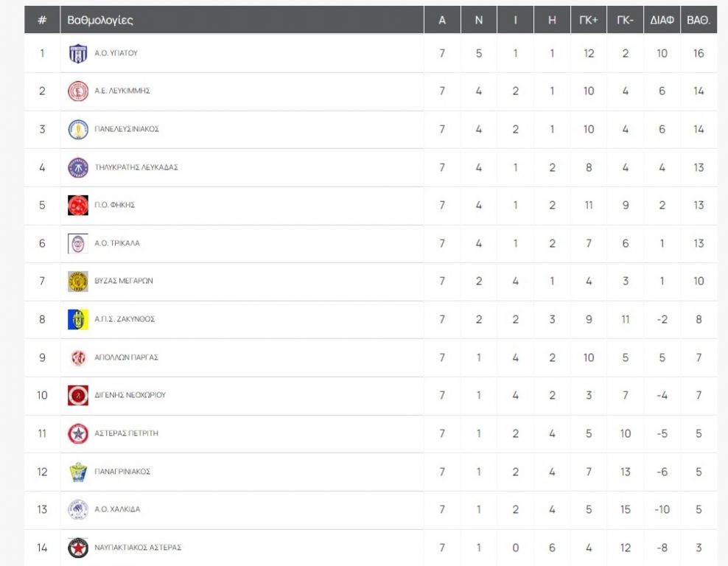The height and width of the screenshot is (566, 728).
Task: Click the Βύζας Μεγάρων yellow crest
Action: (78, 282)
